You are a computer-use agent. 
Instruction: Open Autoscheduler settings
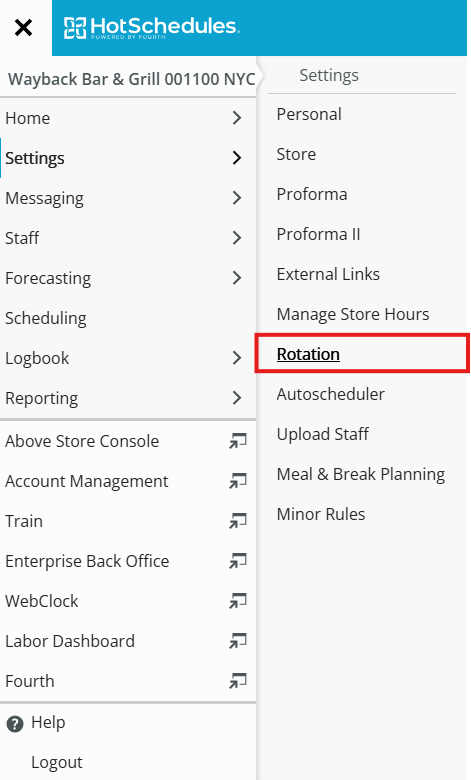point(330,394)
